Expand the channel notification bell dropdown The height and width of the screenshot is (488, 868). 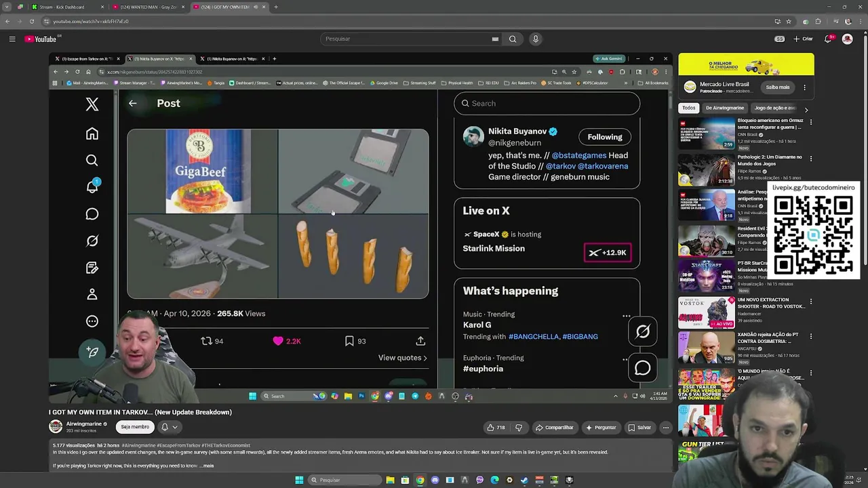[169, 427]
